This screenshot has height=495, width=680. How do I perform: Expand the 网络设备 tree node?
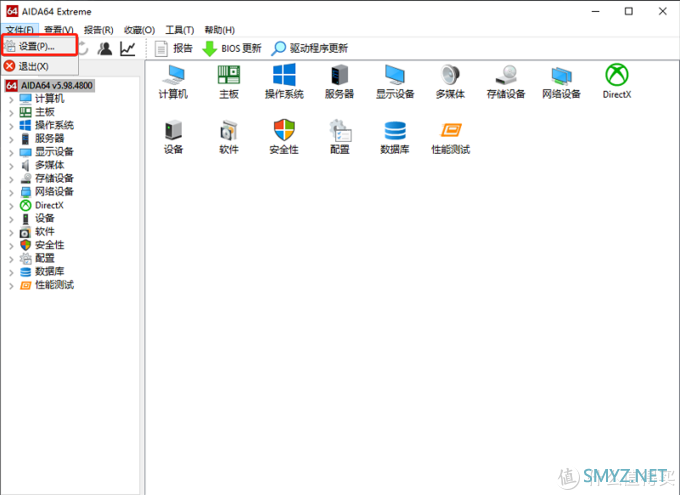[11, 192]
